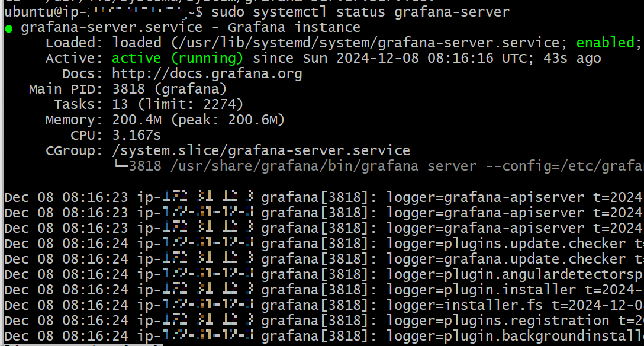Click the 'Main PID:' label
The height and width of the screenshot is (346, 644).
[66, 89]
